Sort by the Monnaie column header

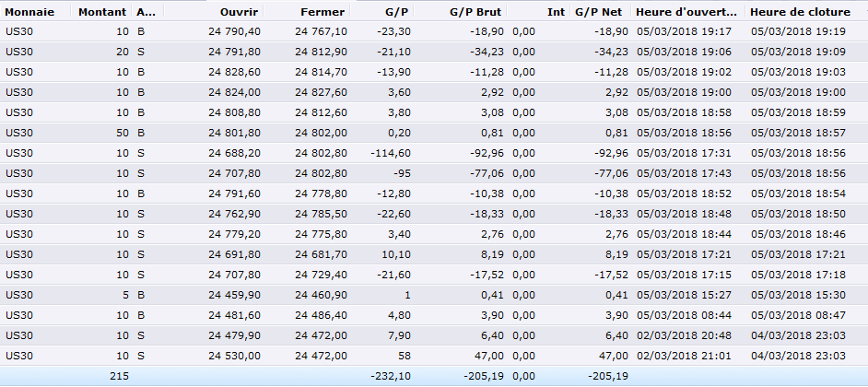[29, 12]
